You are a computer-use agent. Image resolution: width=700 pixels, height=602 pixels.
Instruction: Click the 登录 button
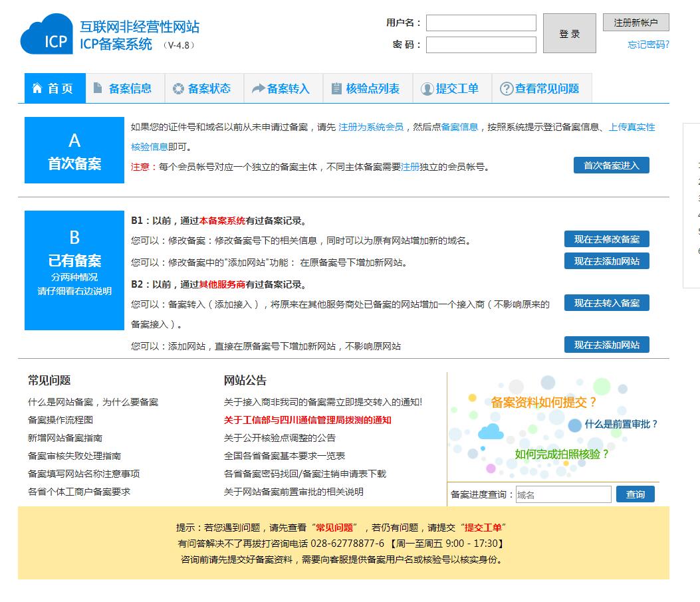569,33
